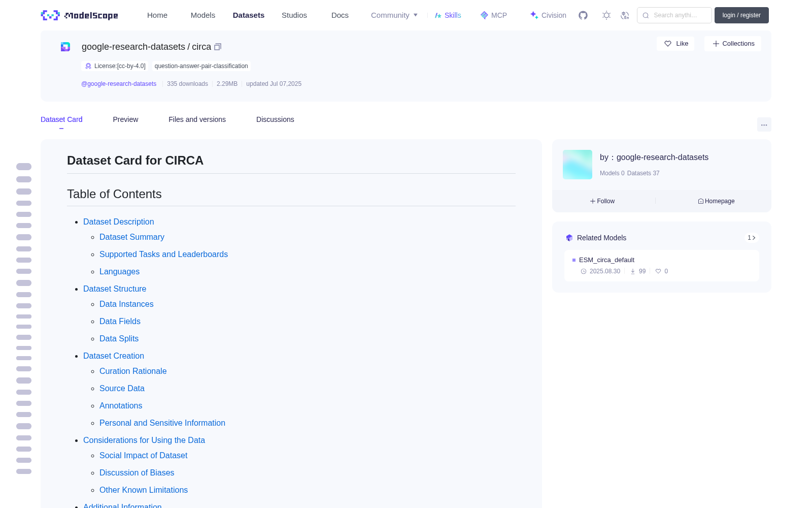Click the 'Datasets 37' count text
This screenshot has height=508, width=812.
coord(643,173)
